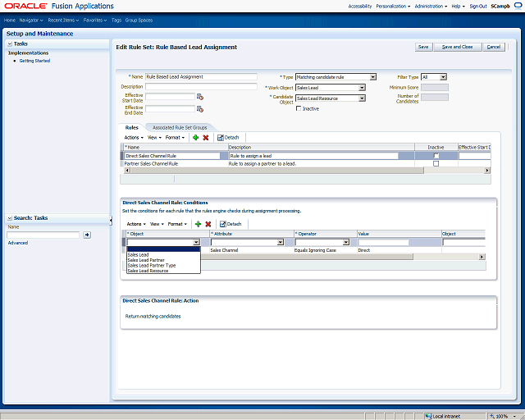Open the zoom level control at 100%
The image size is (525, 420).
click(x=504, y=417)
